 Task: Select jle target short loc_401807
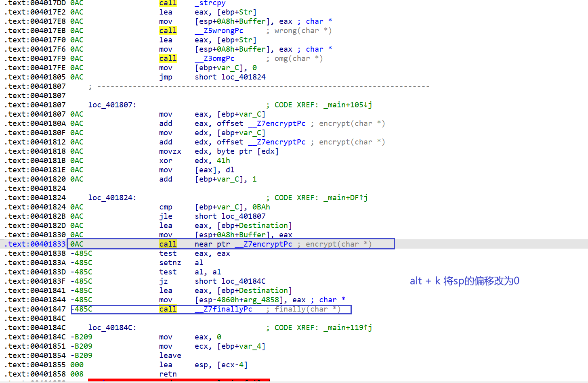click(x=230, y=216)
